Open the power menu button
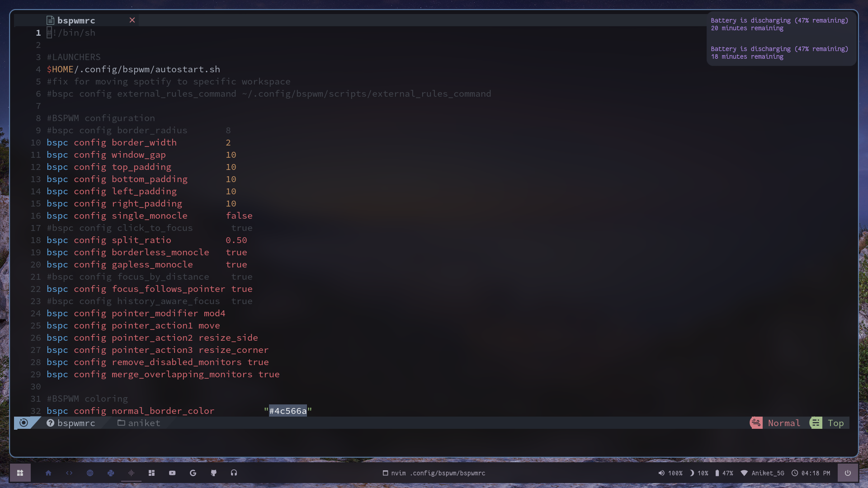The height and width of the screenshot is (488, 868). 848,473
